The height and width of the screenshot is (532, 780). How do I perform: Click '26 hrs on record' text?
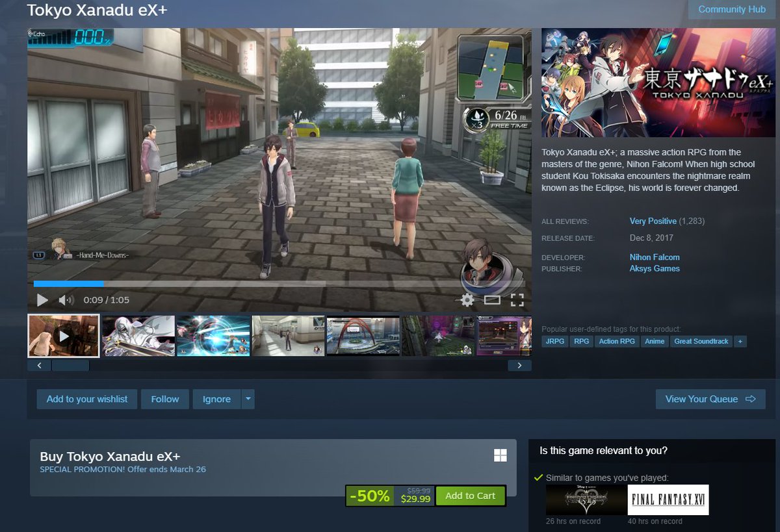tap(573, 521)
